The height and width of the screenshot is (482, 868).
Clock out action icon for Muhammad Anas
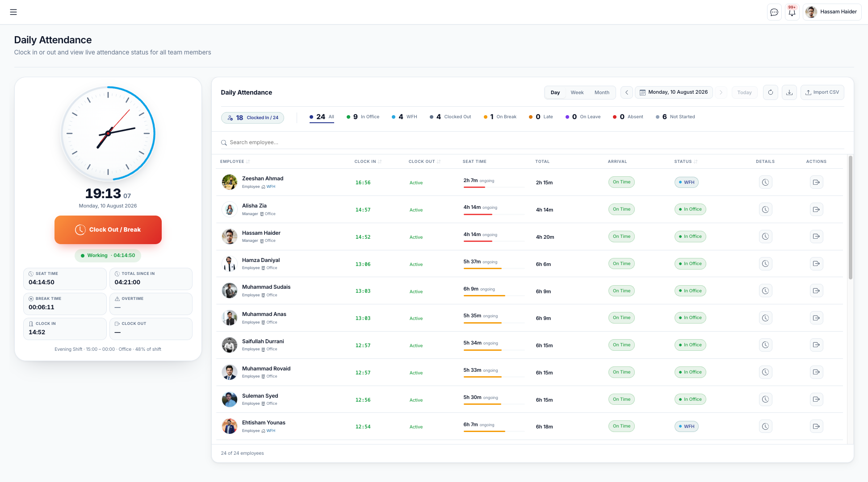pos(817,318)
